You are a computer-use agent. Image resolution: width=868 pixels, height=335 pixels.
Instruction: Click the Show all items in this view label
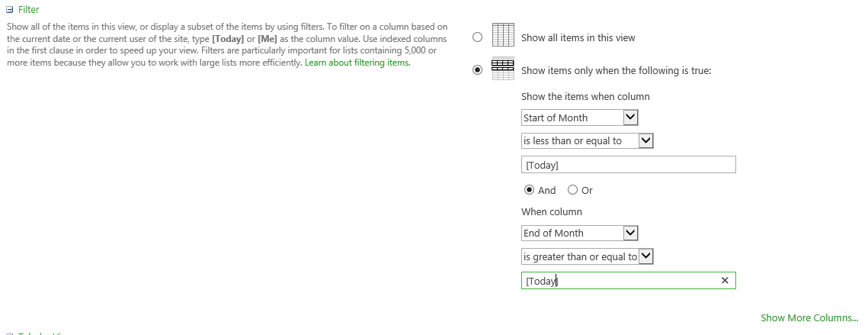click(x=578, y=37)
